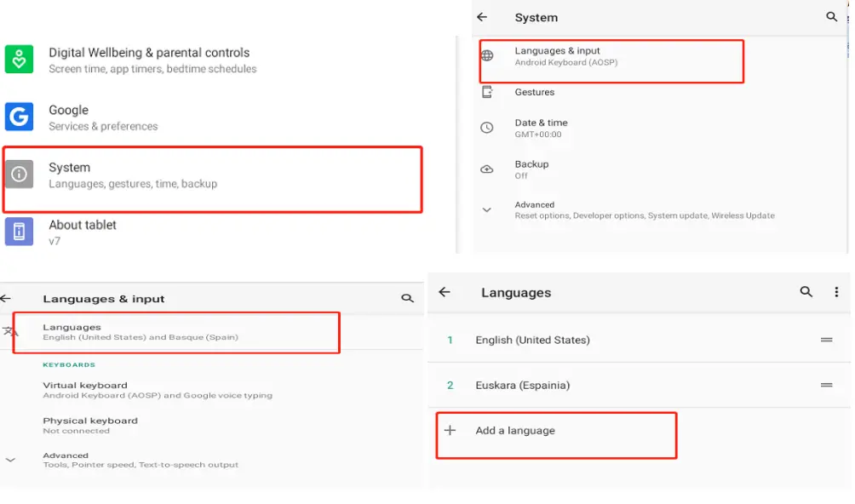The image size is (855, 504).
Task: Grab the drag handle for English (United States)
Action: pos(826,340)
